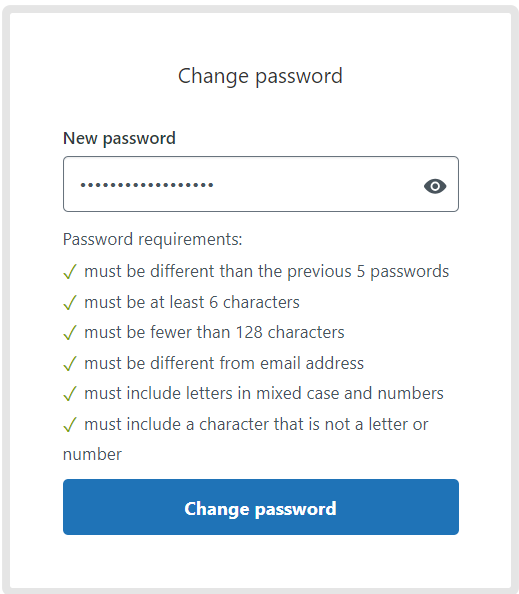
Task: Click the New password label
Action: tap(119, 138)
